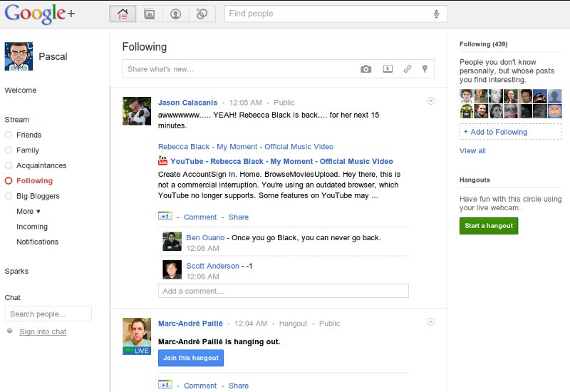The image size is (570, 392).
Task: Open Scott Anderson's profile name
Action: point(212,266)
